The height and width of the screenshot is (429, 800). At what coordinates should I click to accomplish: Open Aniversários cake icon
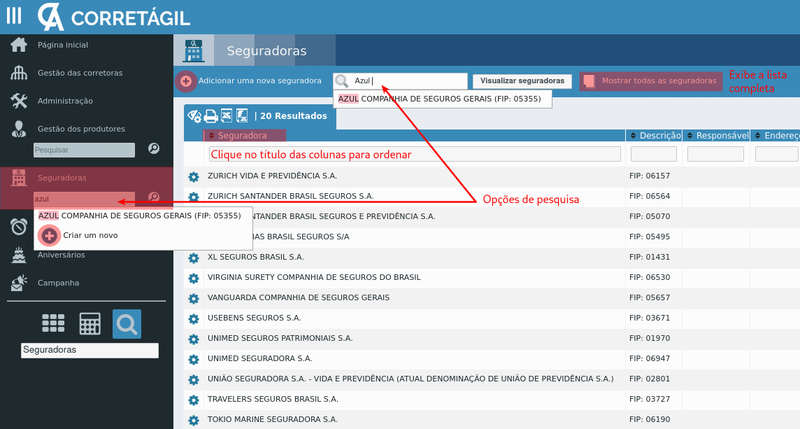(x=19, y=255)
